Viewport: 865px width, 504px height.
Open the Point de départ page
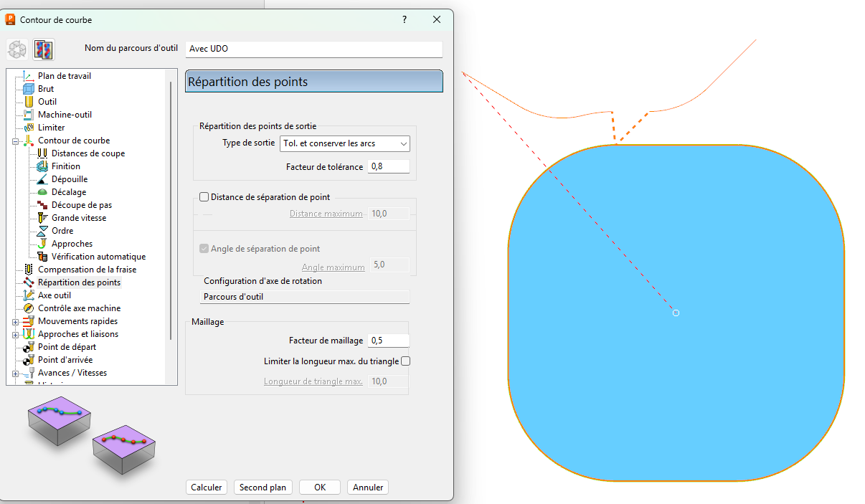click(66, 347)
